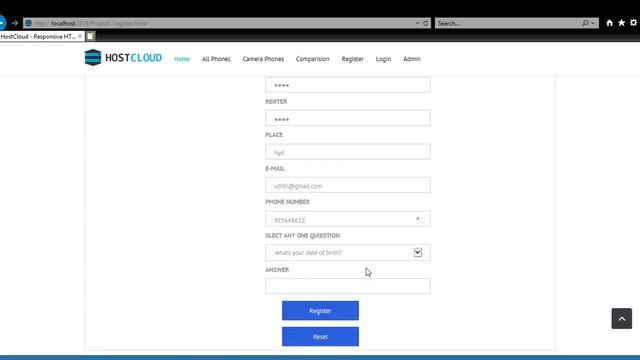This screenshot has height=360, width=640.
Task: Click the HostCloud logo icon
Action: point(93,58)
